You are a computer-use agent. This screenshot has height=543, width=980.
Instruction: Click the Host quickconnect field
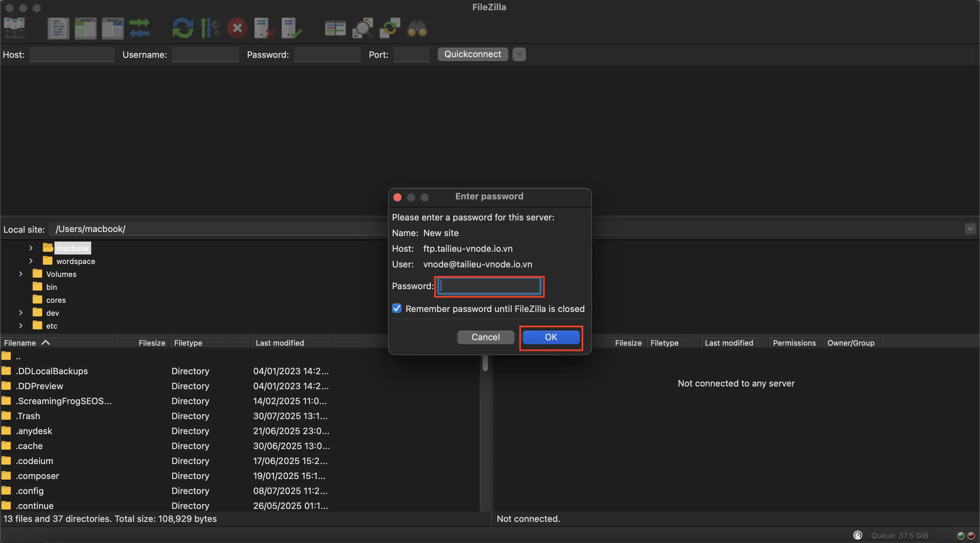coord(72,54)
